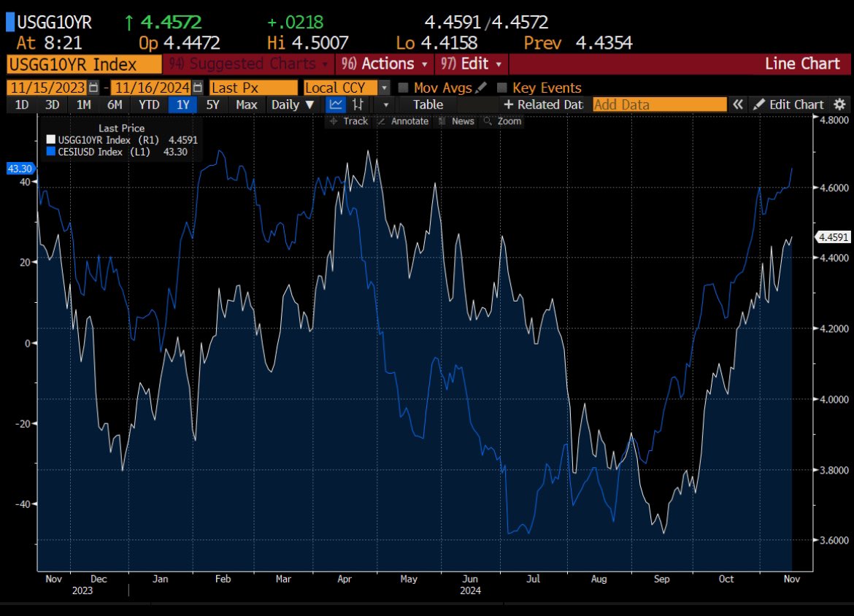Image resolution: width=854 pixels, height=616 pixels.
Task: Switch to the Table view
Action: click(x=428, y=104)
